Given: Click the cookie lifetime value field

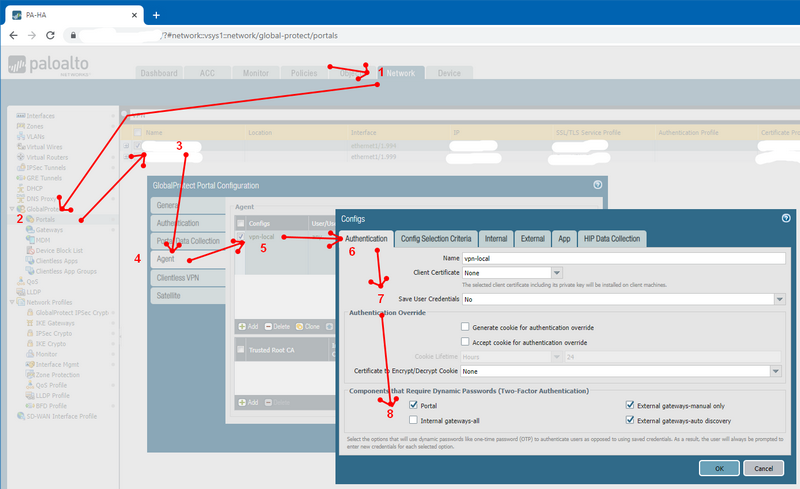Looking at the screenshot, I should tap(672, 357).
